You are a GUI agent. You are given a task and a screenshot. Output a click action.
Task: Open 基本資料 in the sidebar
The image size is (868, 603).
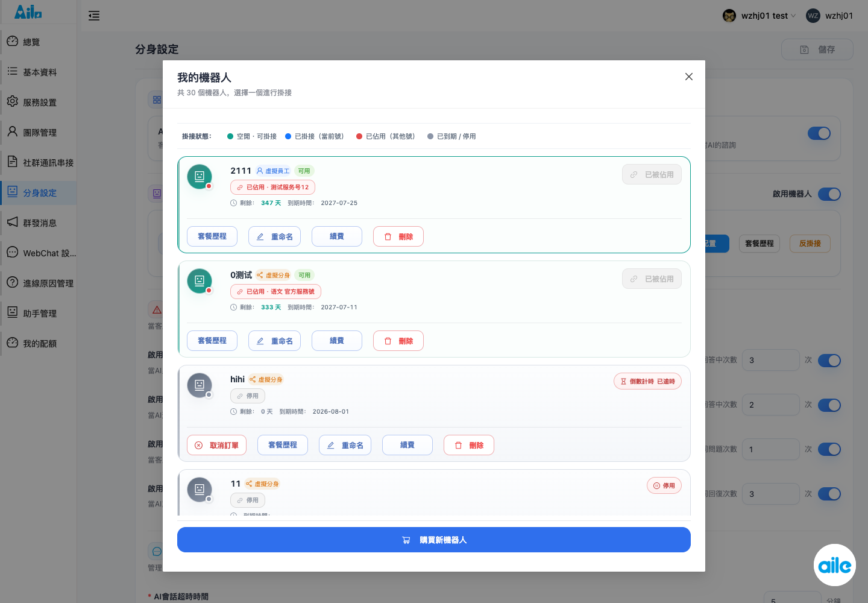click(39, 72)
